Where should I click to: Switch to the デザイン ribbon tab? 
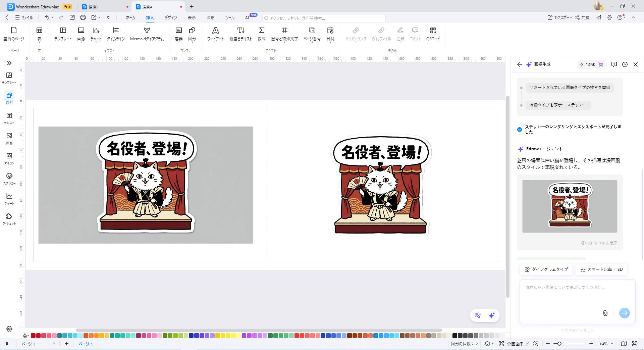pyautogui.click(x=170, y=17)
